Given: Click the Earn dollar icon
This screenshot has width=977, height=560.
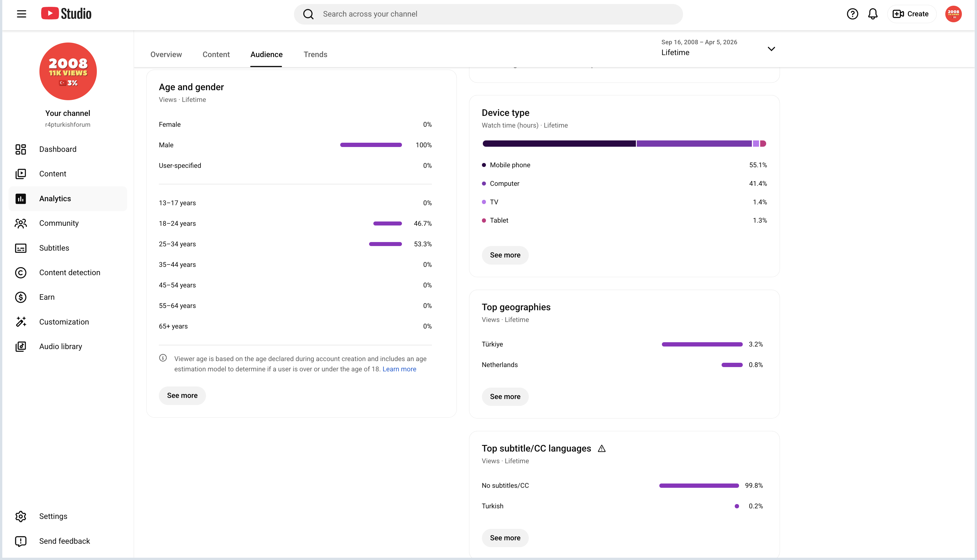Looking at the screenshot, I should [21, 297].
